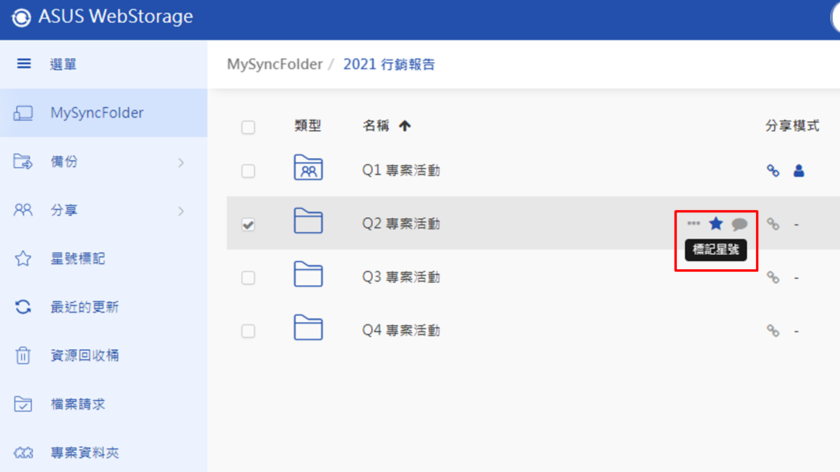Toggle the 選單 hamburger menu
The image size is (840, 472).
click(x=24, y=64)
